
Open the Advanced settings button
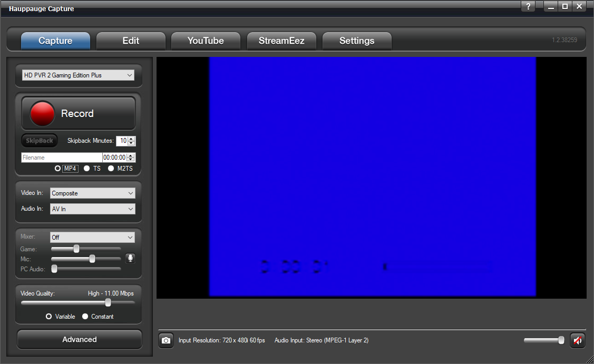click(80, 339)
